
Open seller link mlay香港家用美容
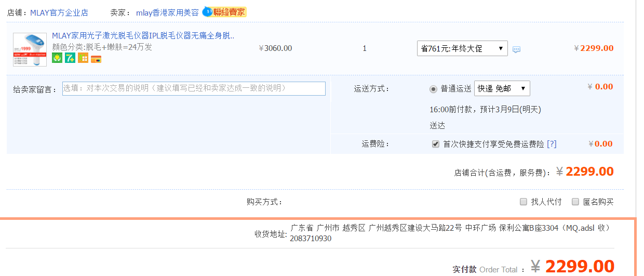click(x=167, y=12)
